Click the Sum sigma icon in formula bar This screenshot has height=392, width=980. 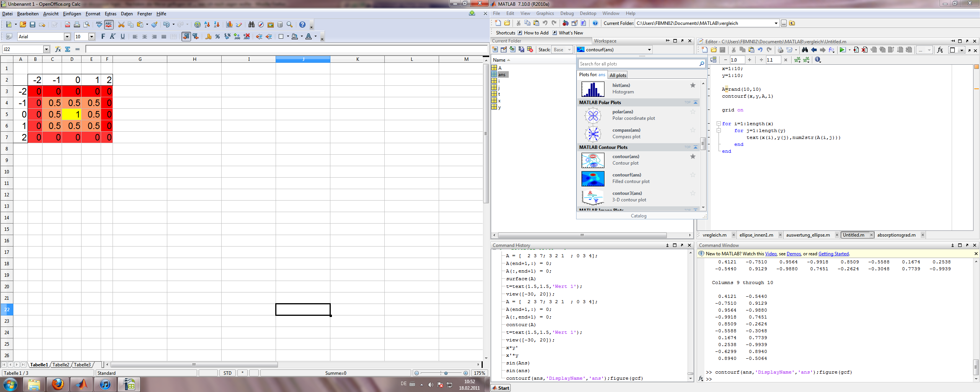(x=68, y=49)
